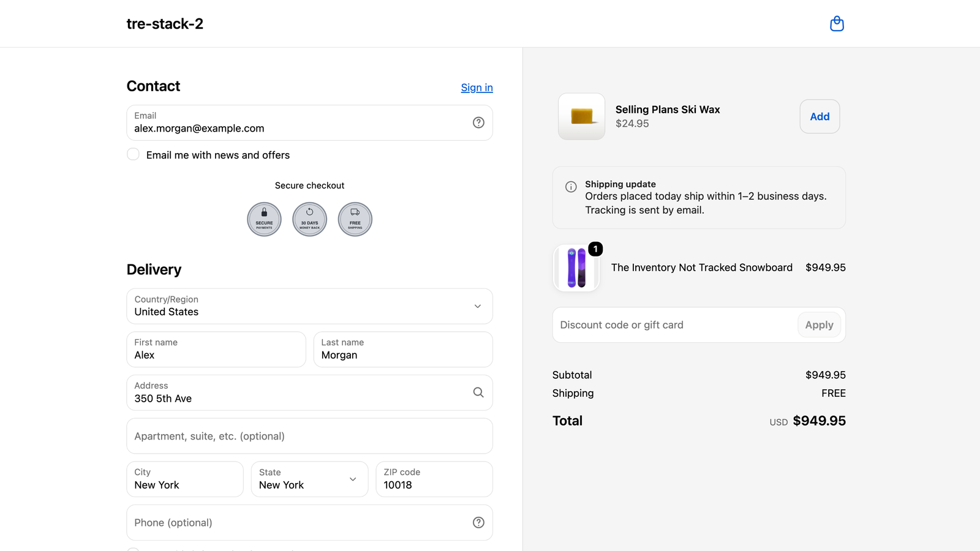
Task: Focus the City field
Action: tap(185, 479)
